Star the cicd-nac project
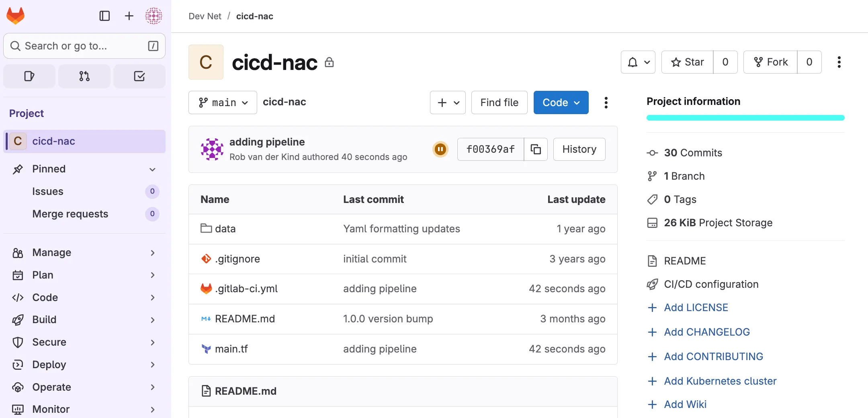Screen dimensions: 868x418 coord(688,62)
